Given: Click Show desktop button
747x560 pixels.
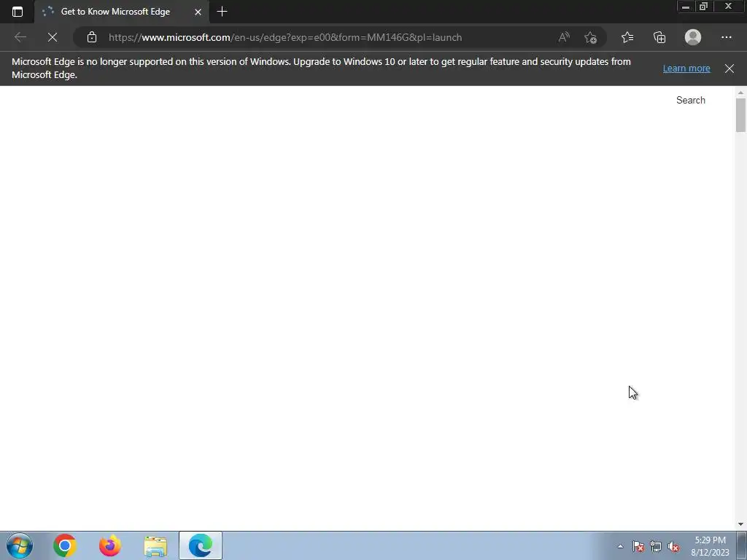Looking at the screenshot, I should coord(742,545).
